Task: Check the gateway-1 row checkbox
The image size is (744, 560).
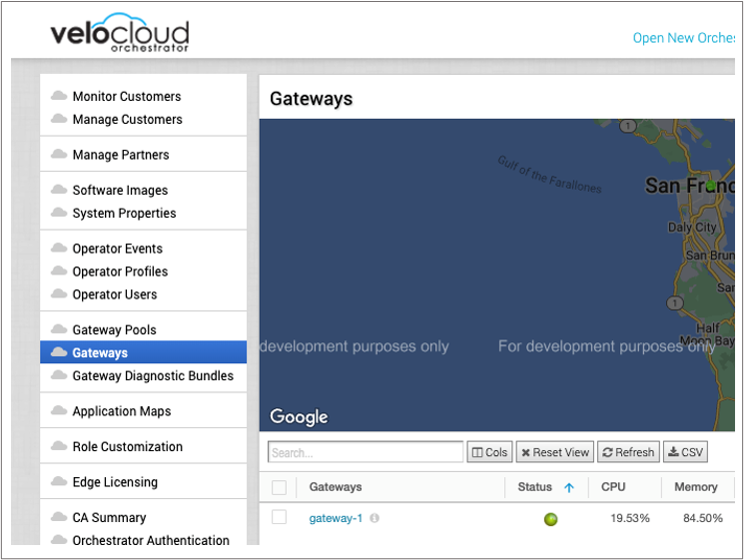Action: 279,517
